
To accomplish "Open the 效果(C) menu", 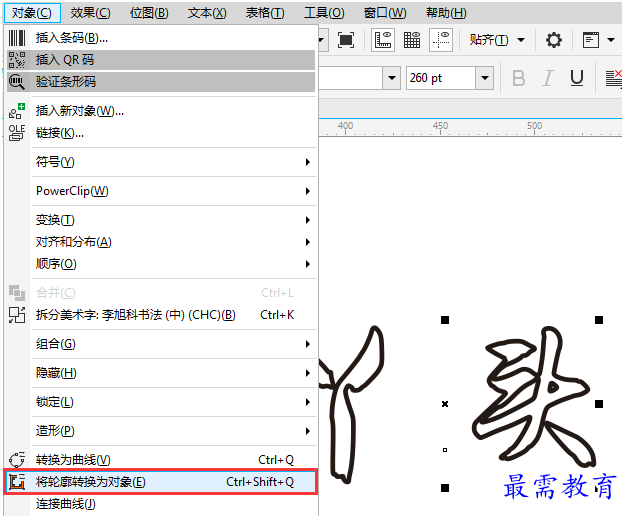I will 90,13.
